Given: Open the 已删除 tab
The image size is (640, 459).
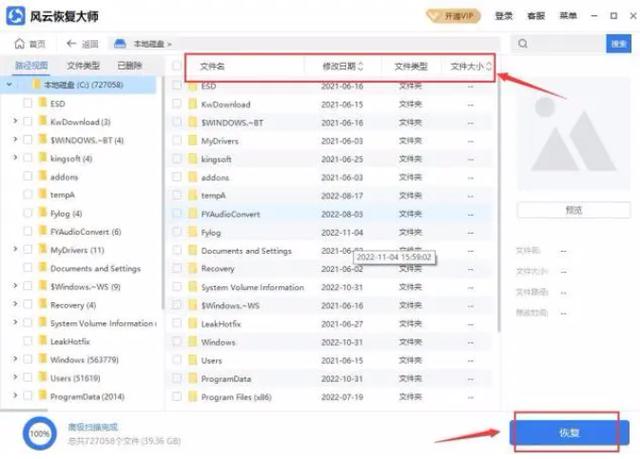Looking at the screenshot, I should [129, 66].
